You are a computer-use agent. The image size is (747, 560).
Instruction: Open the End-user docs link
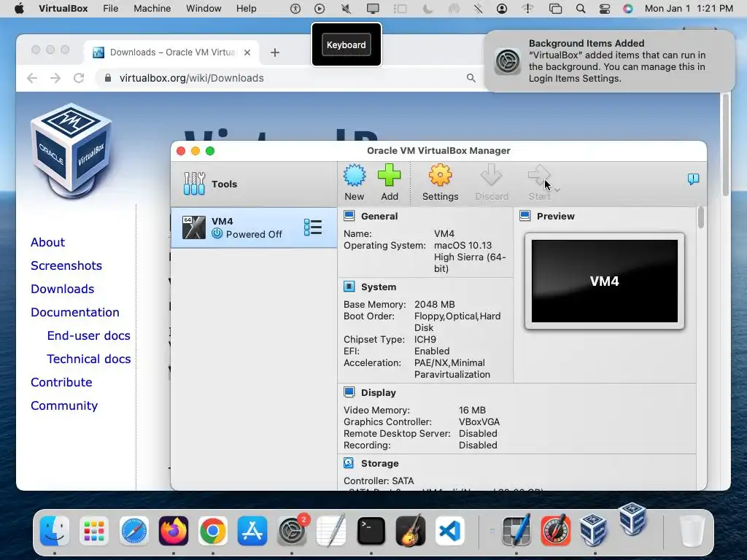88,335
